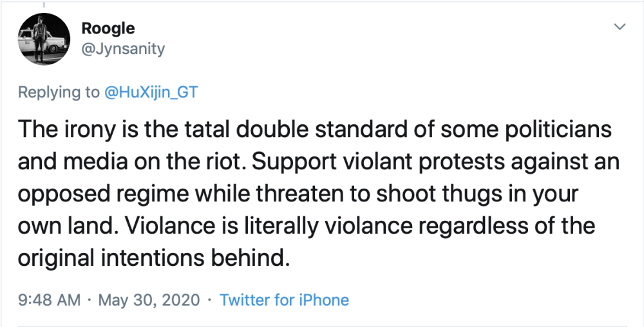Open the Roogle display name profile
This screenshot has height=327, width=644.
coord(108,28)
